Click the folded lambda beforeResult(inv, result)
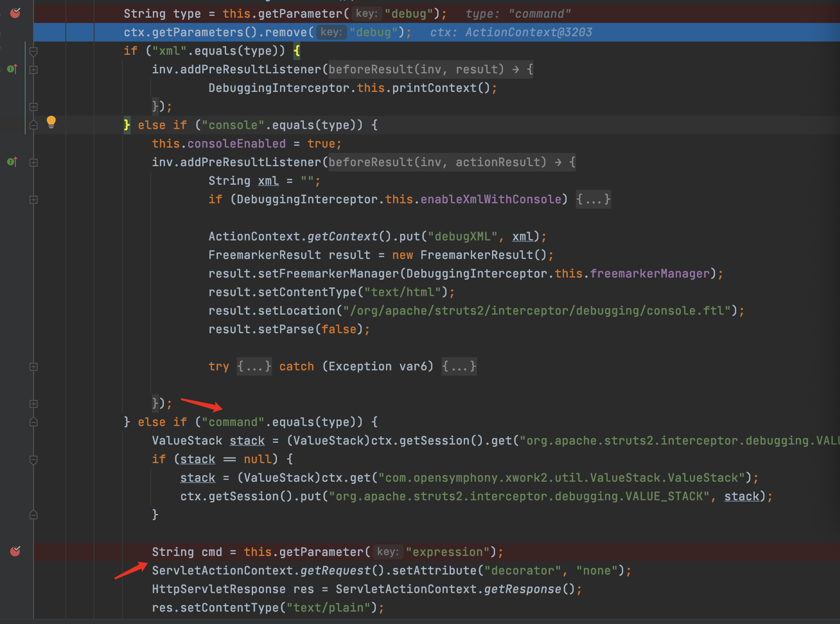This screenshot has height=624, width=840. tap(431, 69)
